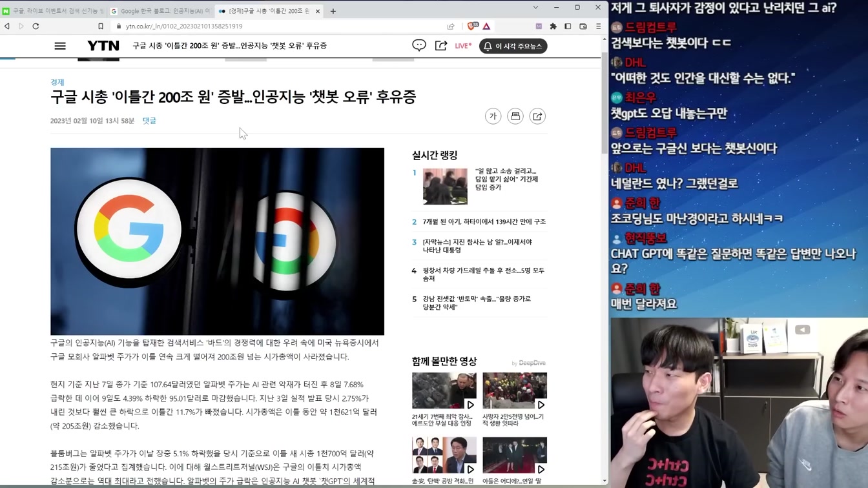This screenshot has width=868, height=488.
Task: Close the [경제]구글 시총 tab
Action: 318,11
